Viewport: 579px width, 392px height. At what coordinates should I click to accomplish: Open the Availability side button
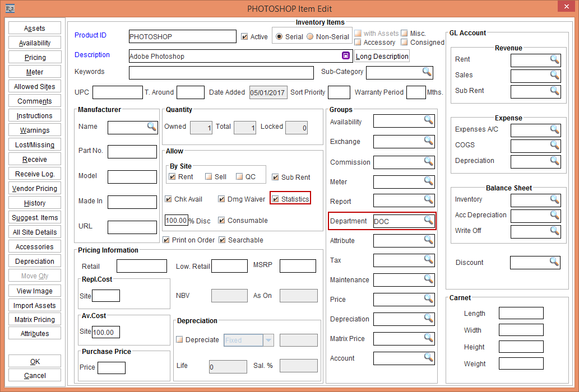point(35,43)
